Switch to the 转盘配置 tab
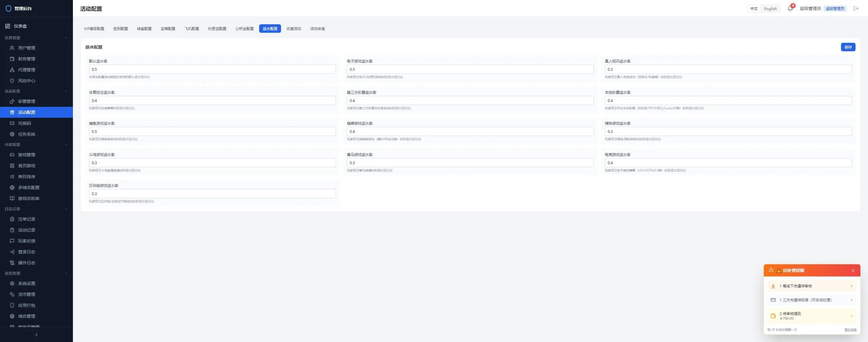Viewport: 868px width, 342px height. tap(144, 29)
